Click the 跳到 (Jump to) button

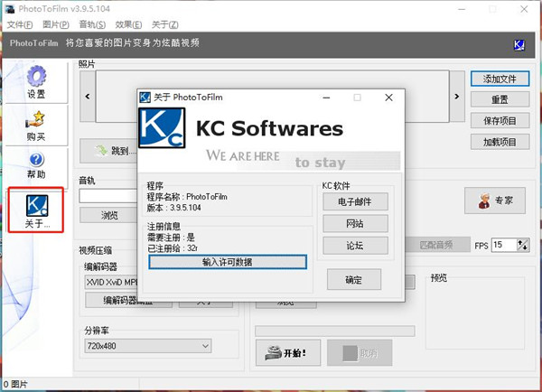(108, 151)
